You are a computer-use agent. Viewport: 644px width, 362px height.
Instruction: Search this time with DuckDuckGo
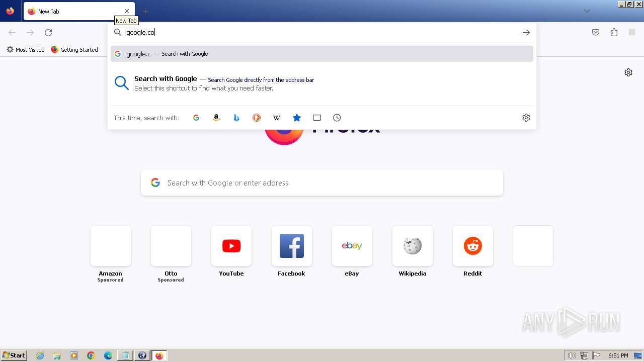257,118
